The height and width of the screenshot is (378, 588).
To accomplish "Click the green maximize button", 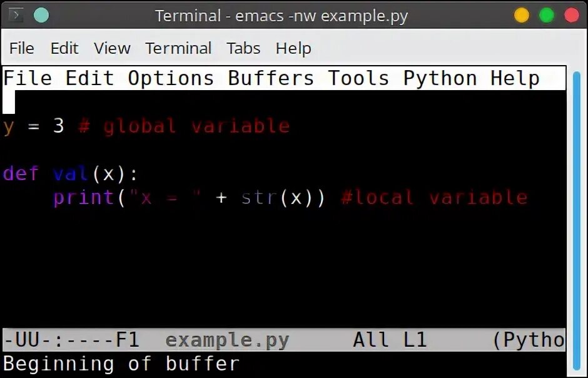I will [546, 16].
